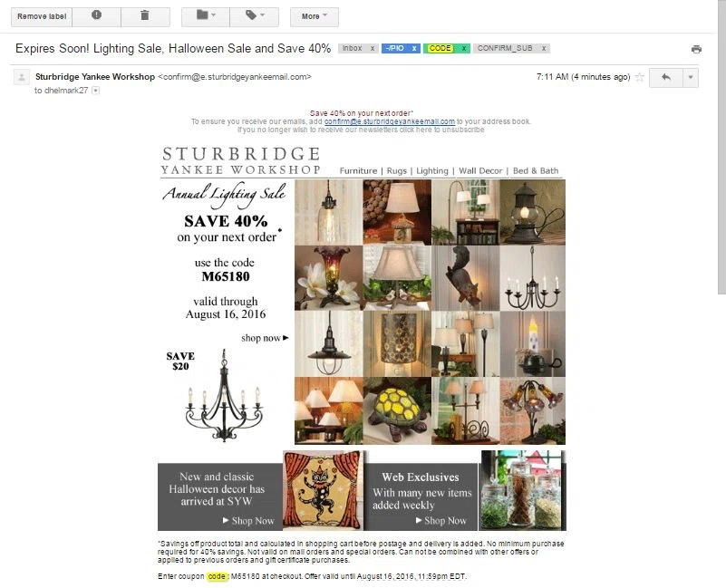Screen dimensions: 726x588
Task: Remove the Inbox label via its x
Action: [x=373, y=48]
